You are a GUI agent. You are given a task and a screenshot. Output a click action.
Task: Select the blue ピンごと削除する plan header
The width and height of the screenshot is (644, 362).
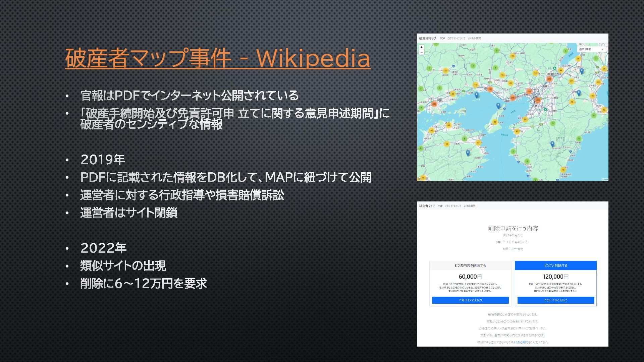coord(556,265)
